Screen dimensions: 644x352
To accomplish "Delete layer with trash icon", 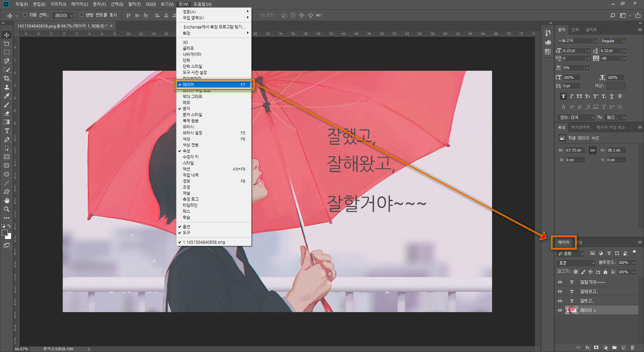I will coord(633,348).
